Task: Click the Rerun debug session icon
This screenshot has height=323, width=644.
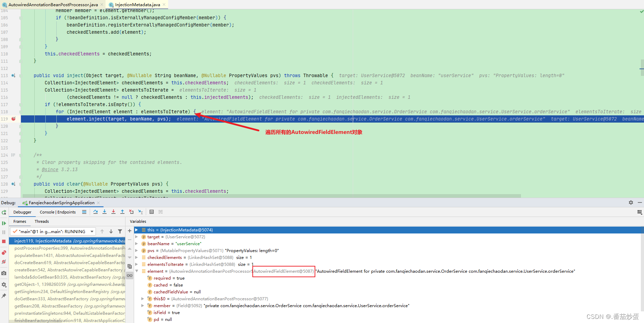Action: tap(4, 212)
